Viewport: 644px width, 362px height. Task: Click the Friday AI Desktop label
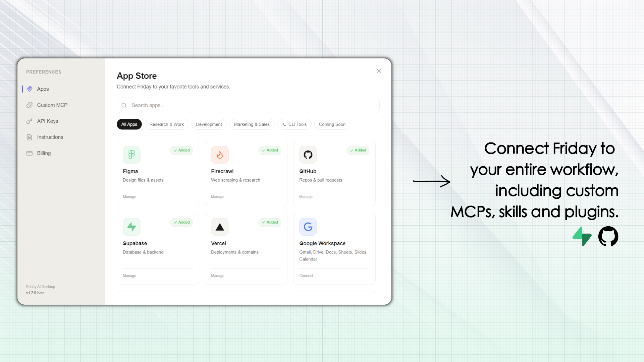click(41, 287)
